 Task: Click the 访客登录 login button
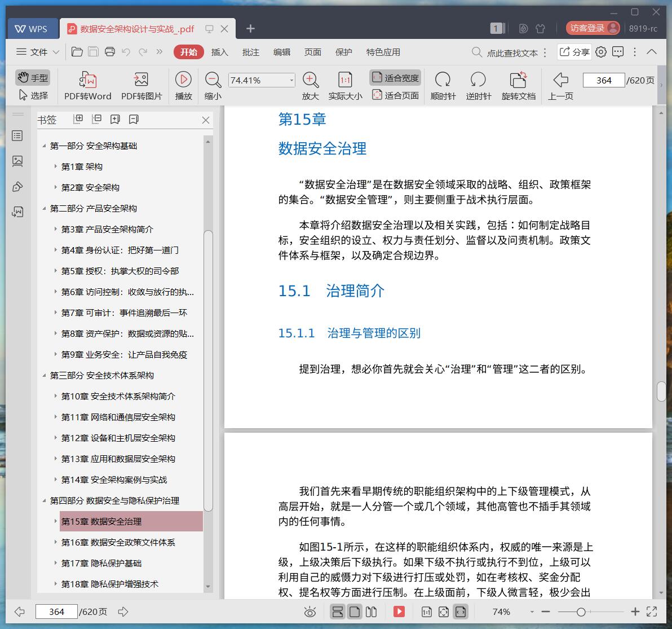tap(593, 28)
